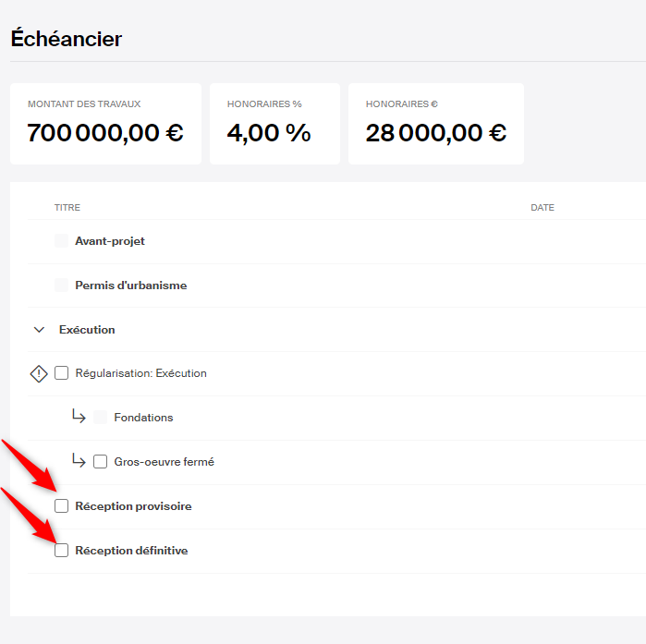Toggle the disabled Permis d'urbanisme checkbox

click(62, 286)
